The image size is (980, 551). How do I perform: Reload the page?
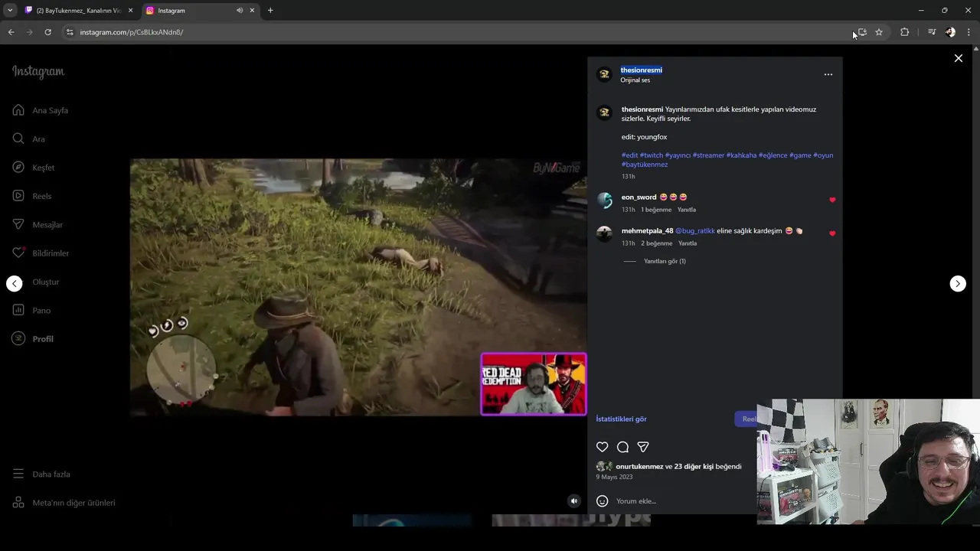(x=47, y=32)
